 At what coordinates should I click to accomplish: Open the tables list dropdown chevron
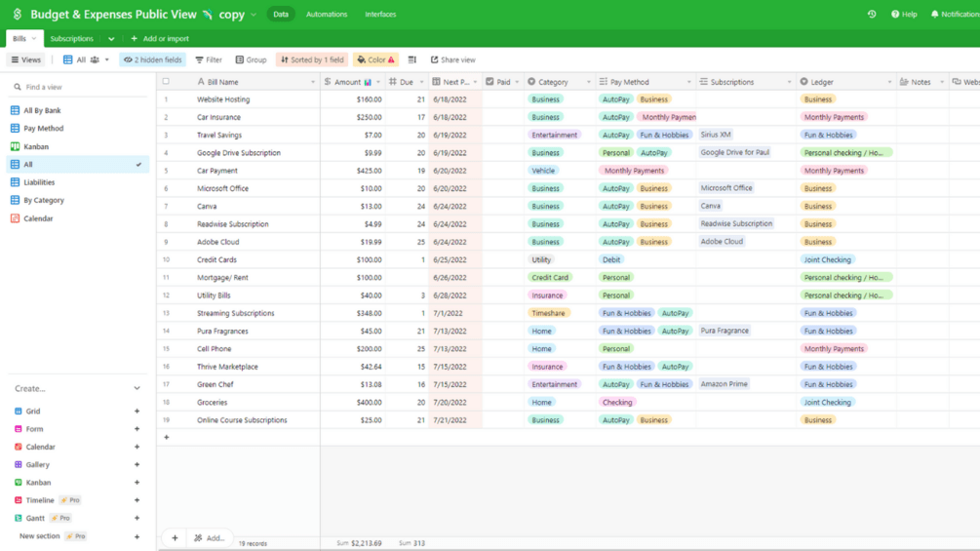(111, 39)
